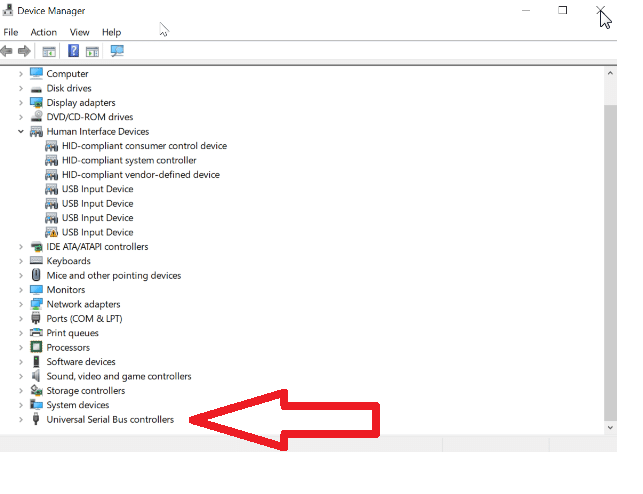Select HID-compliant consumer control device

click(144, 146)
